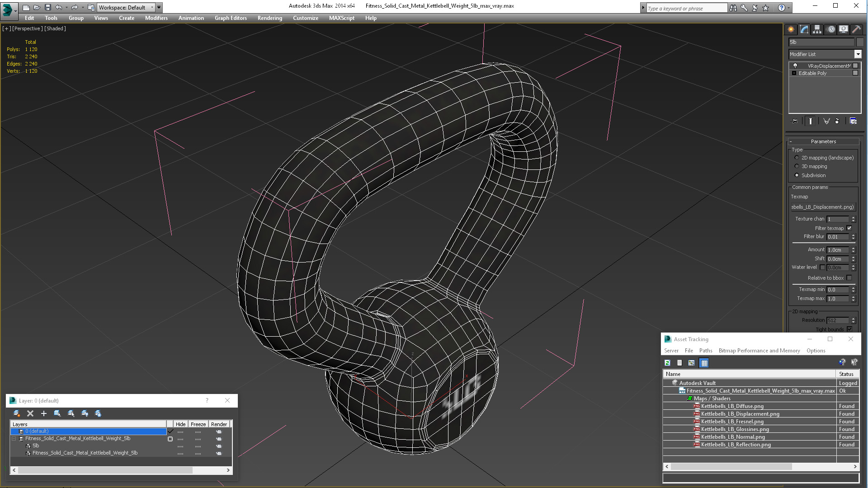Collapse Fitness_Solid_Cast layer tree node
This screenshot has height=488, width=868.
(14, 439)
